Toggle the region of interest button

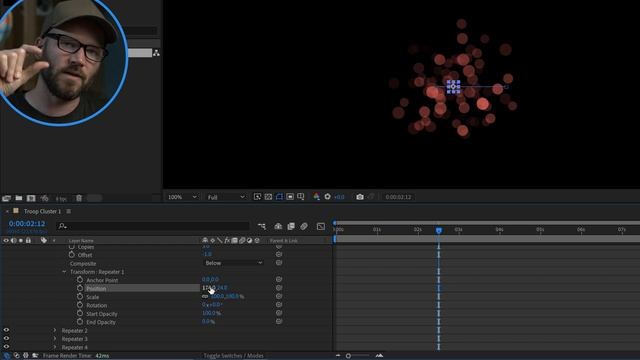click(290, 197)
